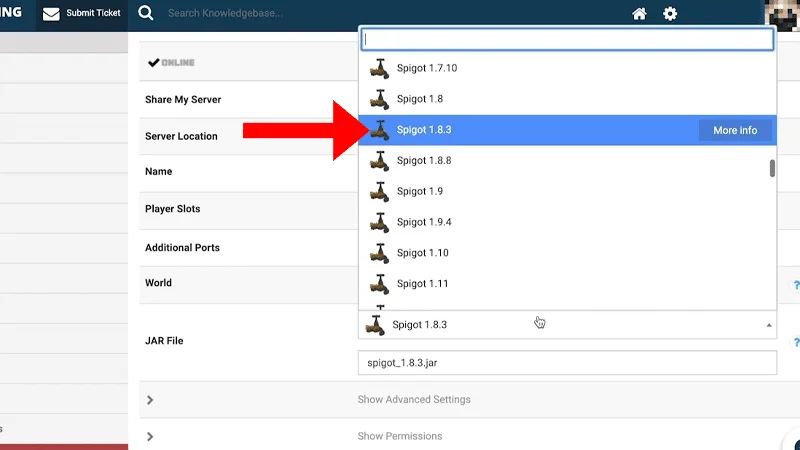Expand Show Advanced Settings section
This screenshot has height=450, width=800.
(x=413, y=400)
